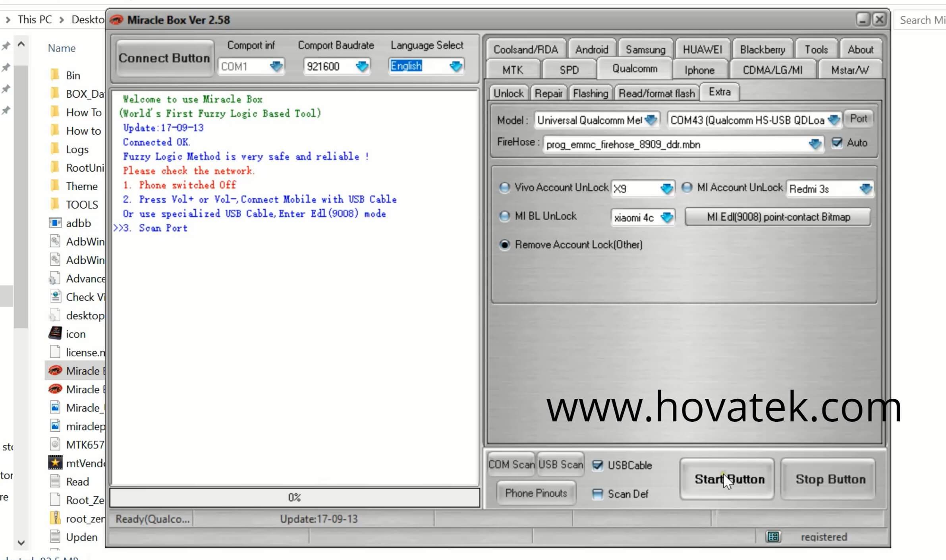Click the keyboard icon beside registered status
Image resolution: width=946 pixels, height=560 pixels.
(773, 537)
